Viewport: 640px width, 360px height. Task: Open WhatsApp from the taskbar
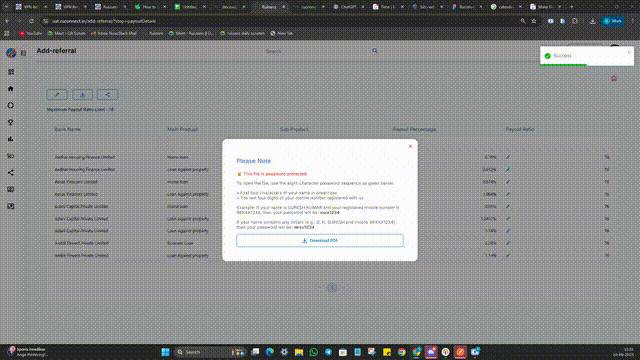313,352
